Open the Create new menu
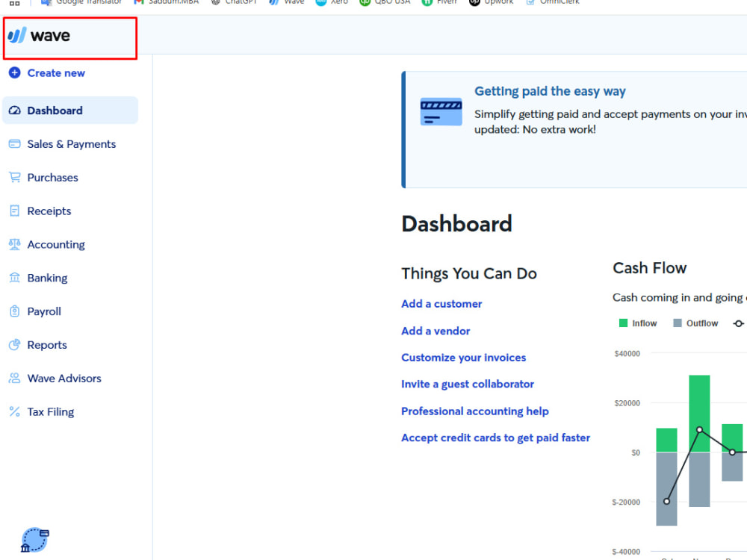 point(46,73)
